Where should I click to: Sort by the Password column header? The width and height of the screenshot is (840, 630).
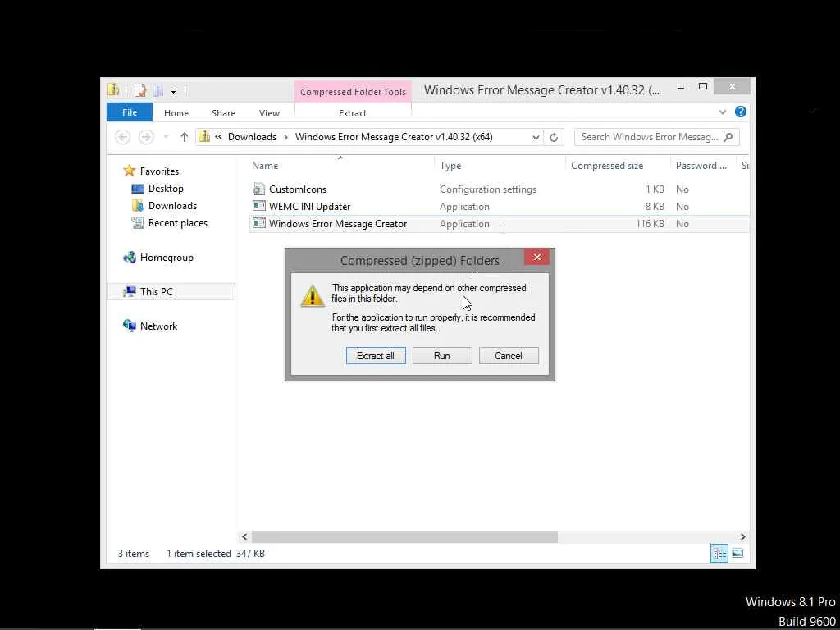(703, 166)
